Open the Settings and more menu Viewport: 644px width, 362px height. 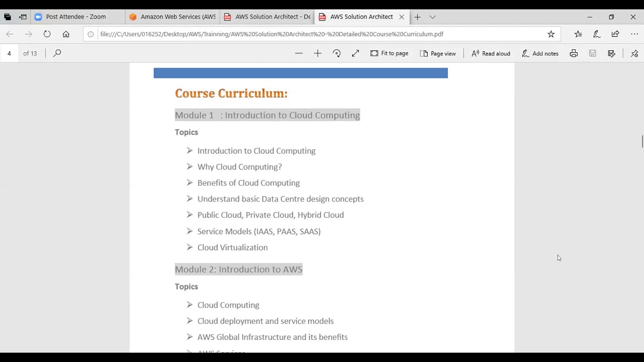click(634, 34)
